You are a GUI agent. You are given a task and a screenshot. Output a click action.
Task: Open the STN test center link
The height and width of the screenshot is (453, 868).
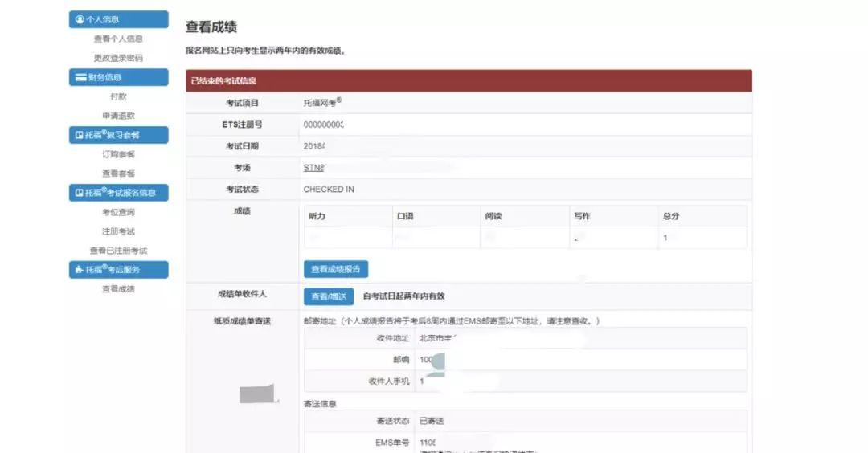(x=314, y=168)
